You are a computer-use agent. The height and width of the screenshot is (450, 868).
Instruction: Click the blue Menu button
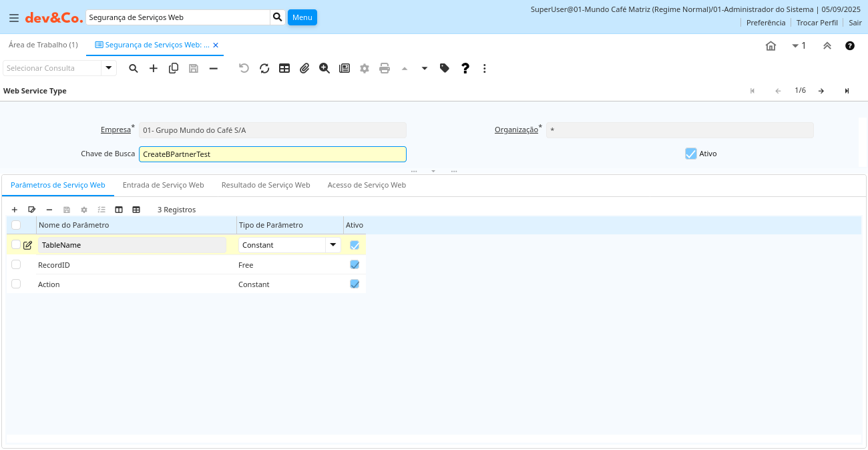[302, 17]
